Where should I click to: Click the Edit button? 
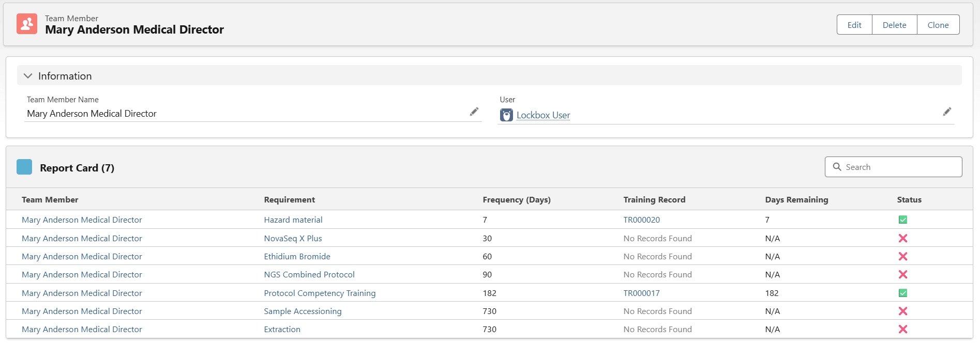[x=854, y=25]
